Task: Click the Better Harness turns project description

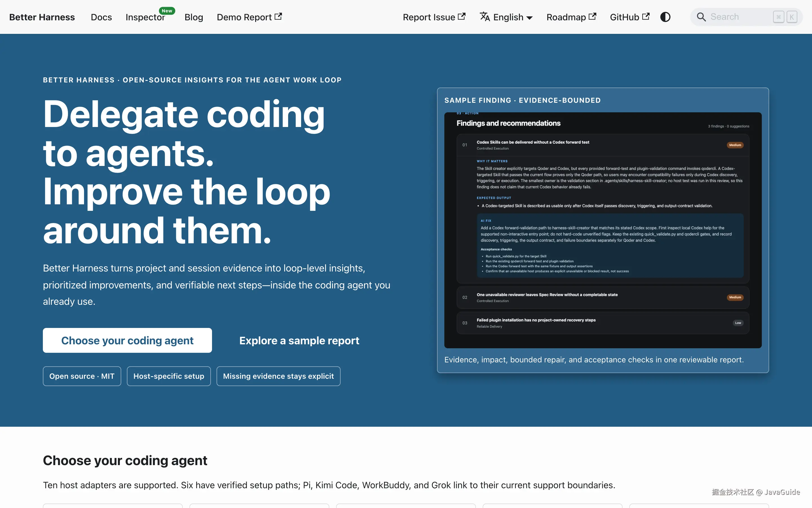Action: click(217, 285)
